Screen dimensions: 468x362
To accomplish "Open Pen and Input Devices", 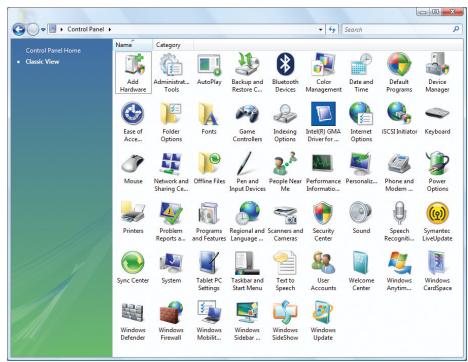I will 247,172.
